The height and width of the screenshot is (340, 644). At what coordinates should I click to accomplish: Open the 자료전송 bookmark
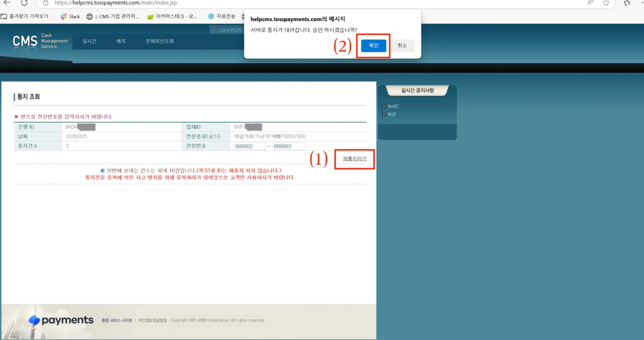[x=222, y=16]
